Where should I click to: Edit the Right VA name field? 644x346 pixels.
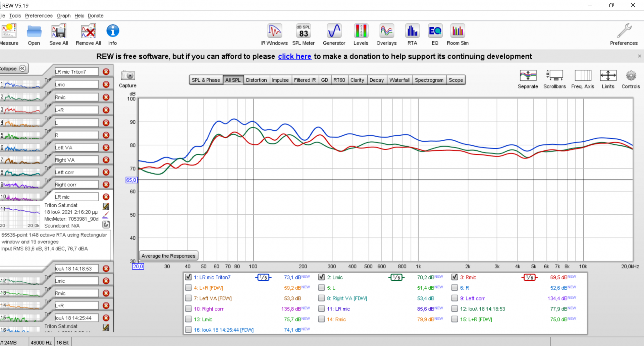tap(76, 160)
